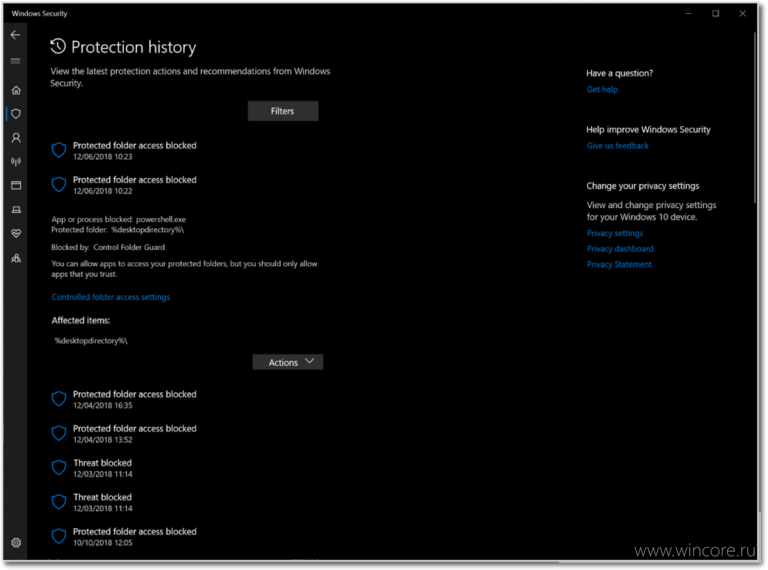Expand Protected folder access blocked 12/04/2018 16:35
Viewport: 768px width, 570px height.
coord(135,400)
